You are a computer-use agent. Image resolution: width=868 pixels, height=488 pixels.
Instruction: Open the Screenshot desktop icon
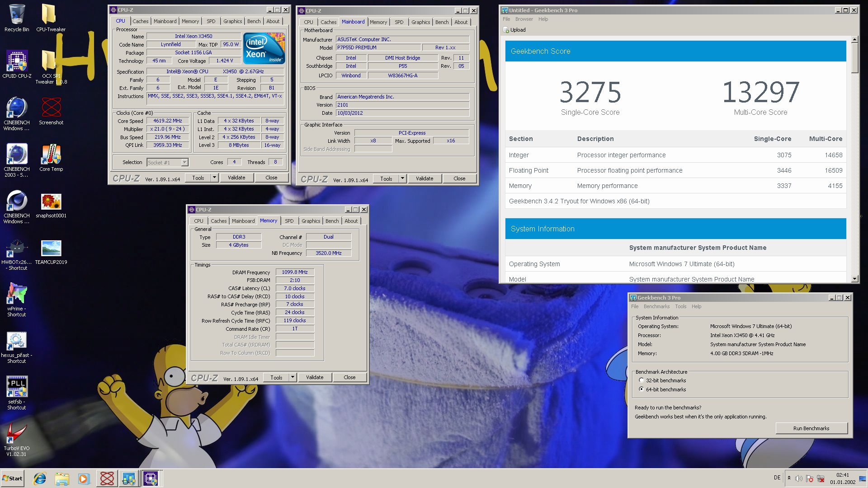tap(51, 111)
